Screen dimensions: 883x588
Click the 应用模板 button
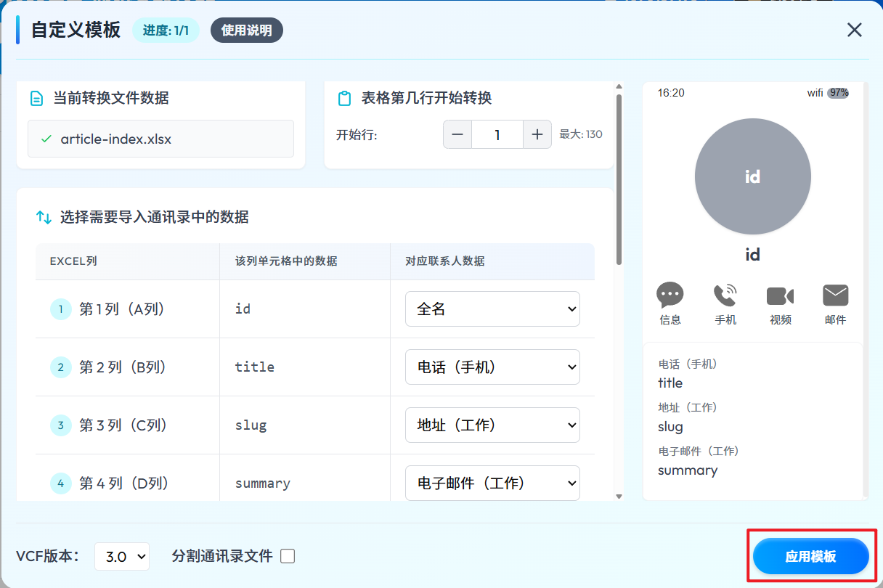(x=811, y=557)
